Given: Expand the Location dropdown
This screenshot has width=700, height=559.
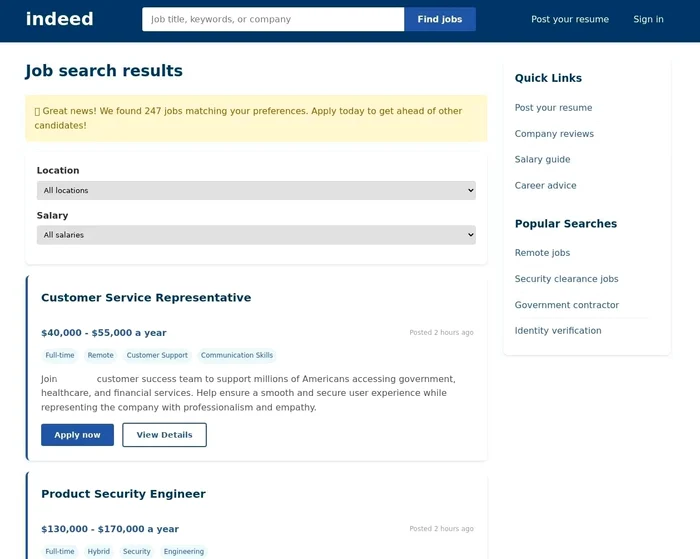Looking at the screenshot, I should 256,190.
